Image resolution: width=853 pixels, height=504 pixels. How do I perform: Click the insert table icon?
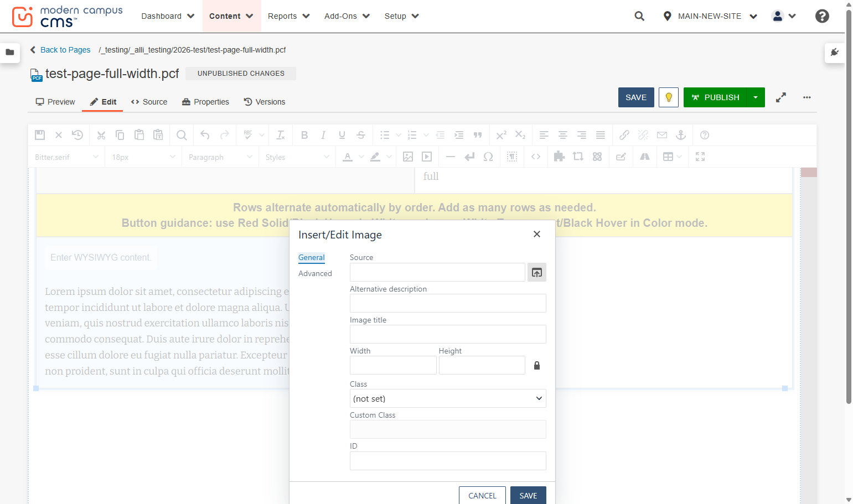(668, 157)
